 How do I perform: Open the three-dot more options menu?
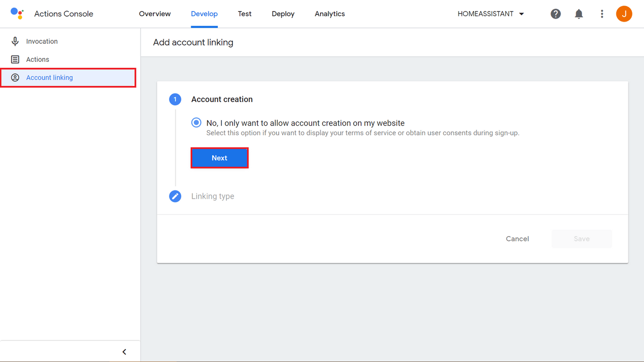click(602, 14)
